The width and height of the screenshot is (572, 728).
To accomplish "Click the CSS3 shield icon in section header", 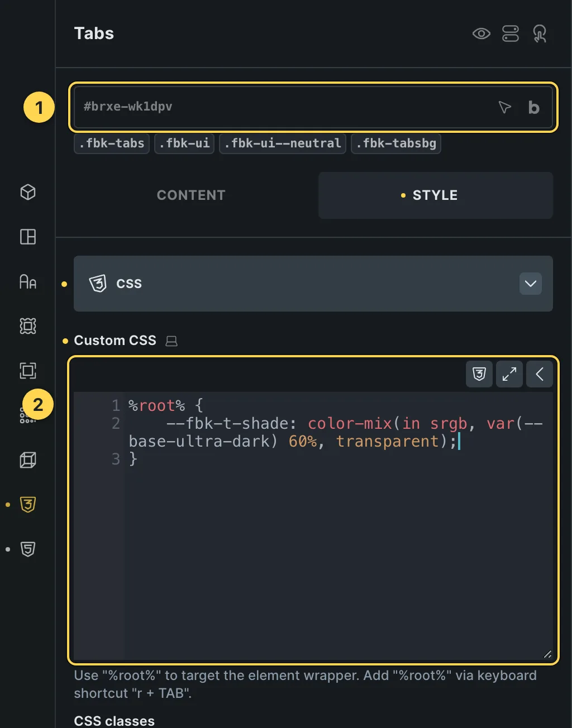I will click(x=98, y=284).
